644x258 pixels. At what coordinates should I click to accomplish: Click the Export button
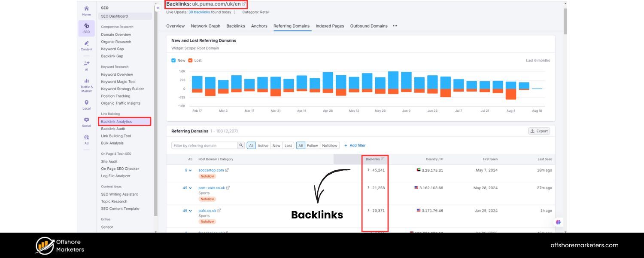coord(539,131)
